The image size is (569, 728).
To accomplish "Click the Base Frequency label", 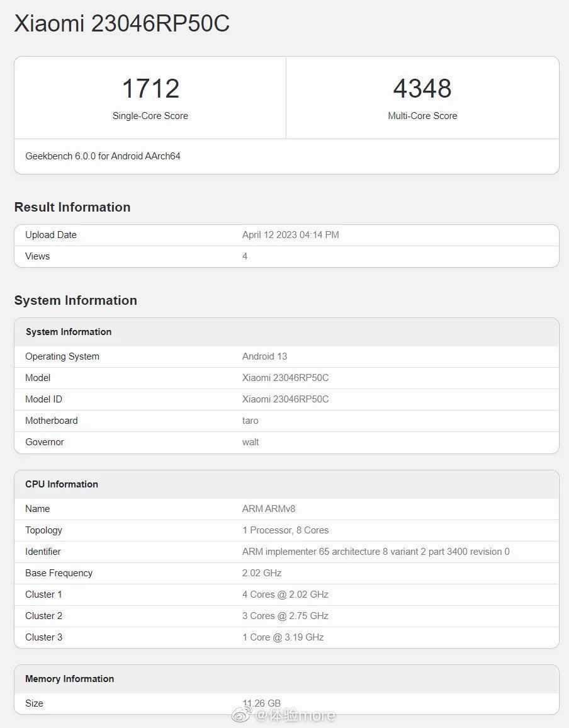I will 59,573.
